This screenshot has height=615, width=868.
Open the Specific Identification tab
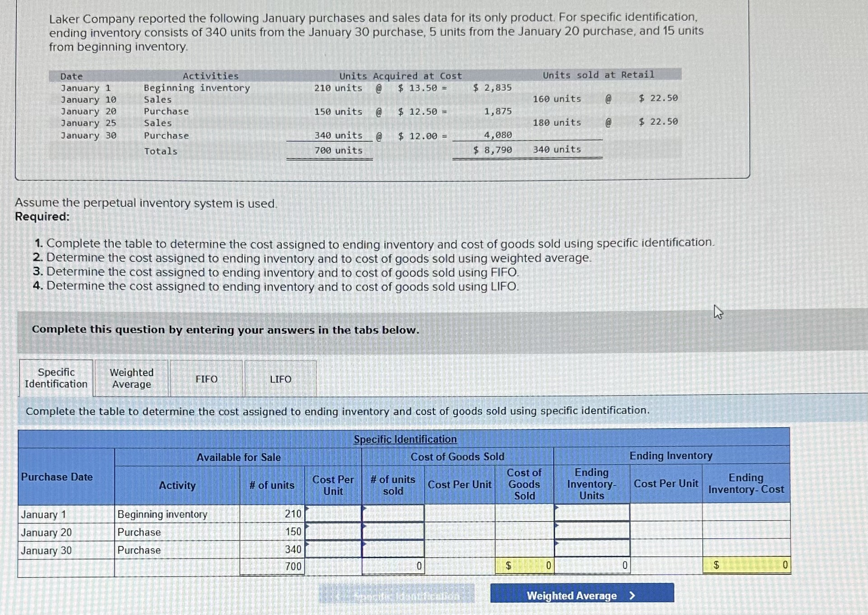point(56,378)
